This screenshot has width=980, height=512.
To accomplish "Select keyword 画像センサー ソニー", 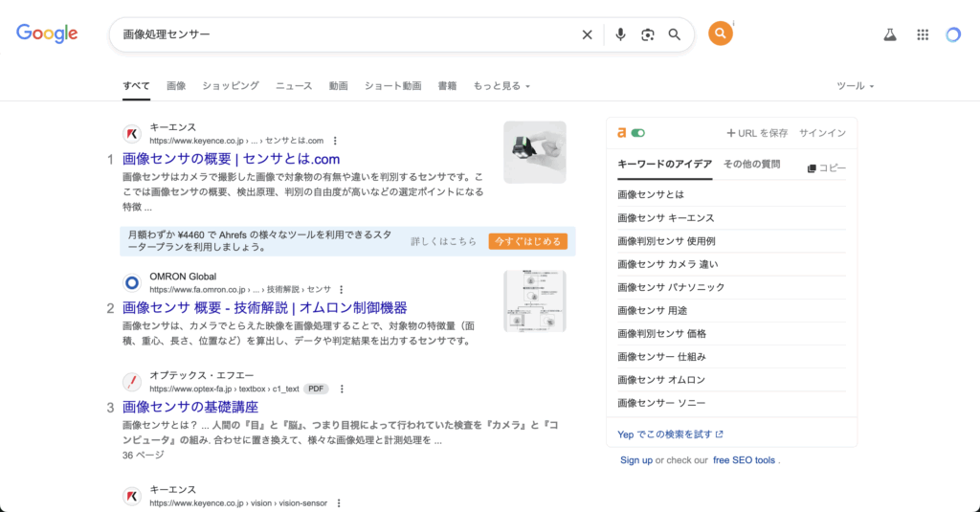I will 661,403.
